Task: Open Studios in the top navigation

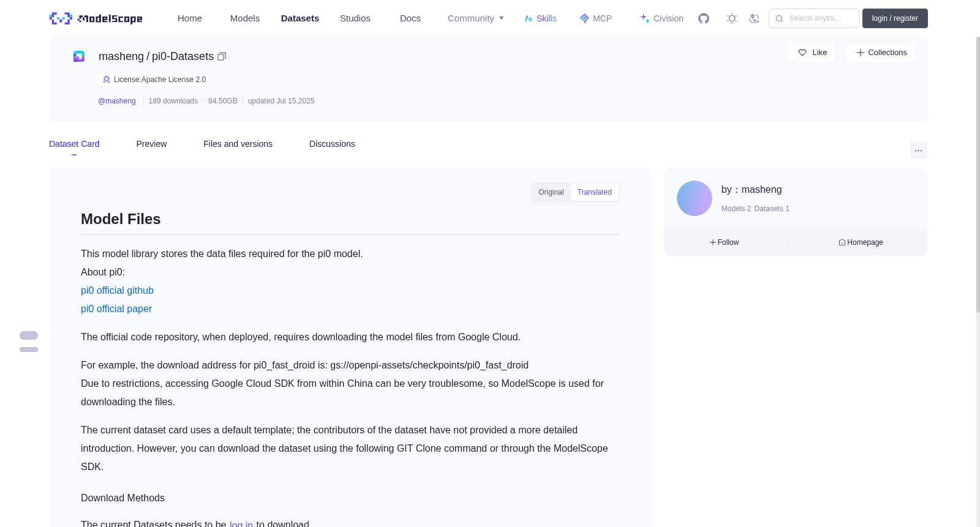Action: (x=355, y=18)
